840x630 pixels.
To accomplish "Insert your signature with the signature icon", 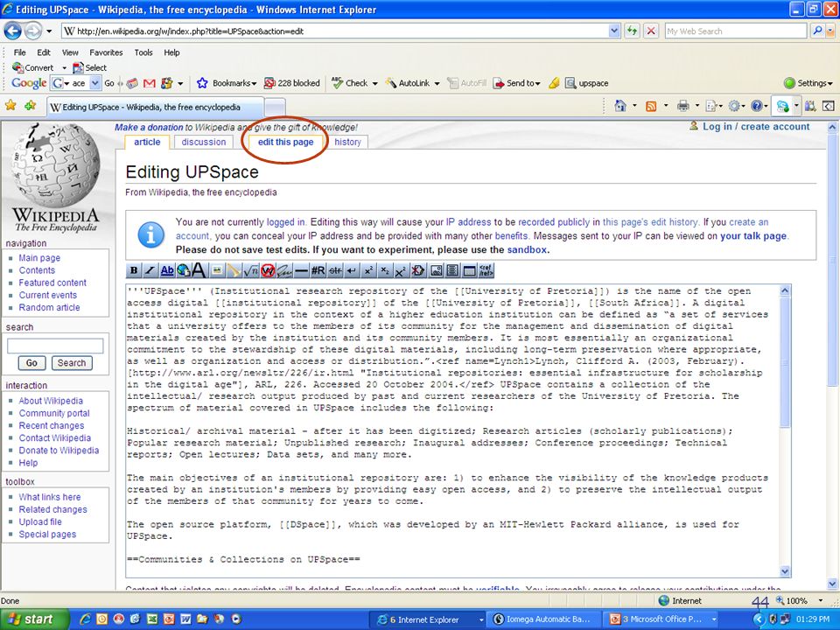I will pos(284,270).
